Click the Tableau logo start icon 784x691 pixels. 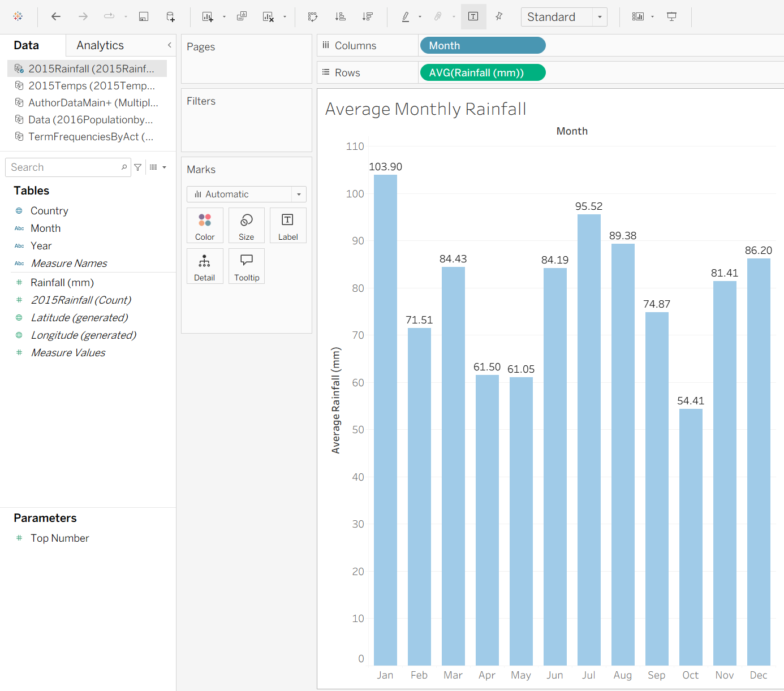18,16
